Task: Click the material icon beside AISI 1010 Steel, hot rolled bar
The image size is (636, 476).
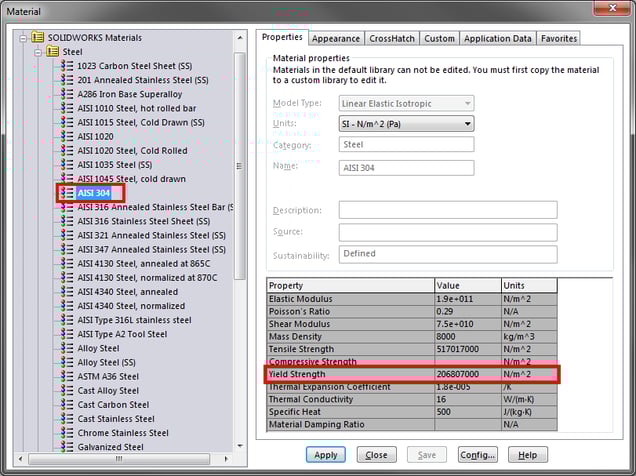Action: click(x=67, y=108)
